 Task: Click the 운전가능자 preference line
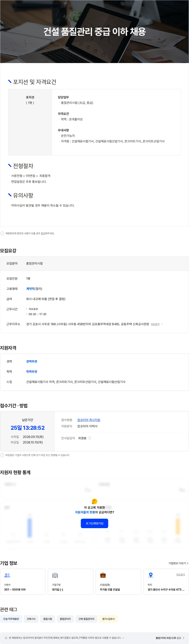tap(68, 136)
